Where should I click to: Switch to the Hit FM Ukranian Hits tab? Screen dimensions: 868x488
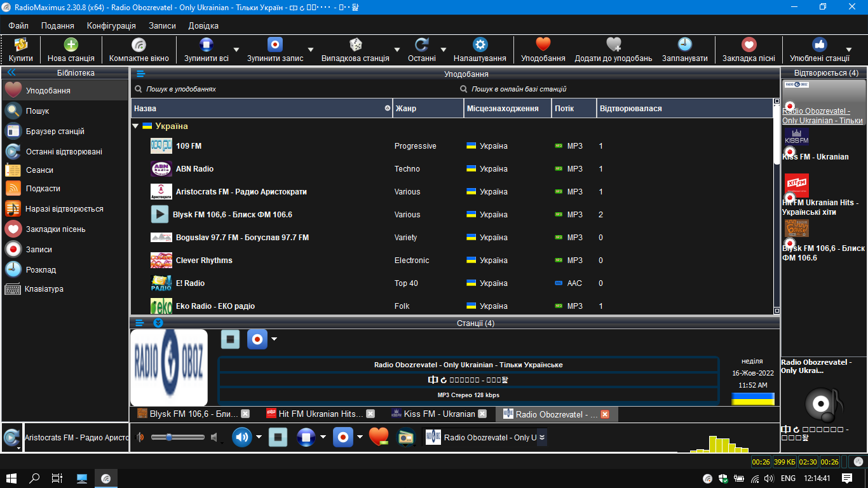tap(321, 414)
